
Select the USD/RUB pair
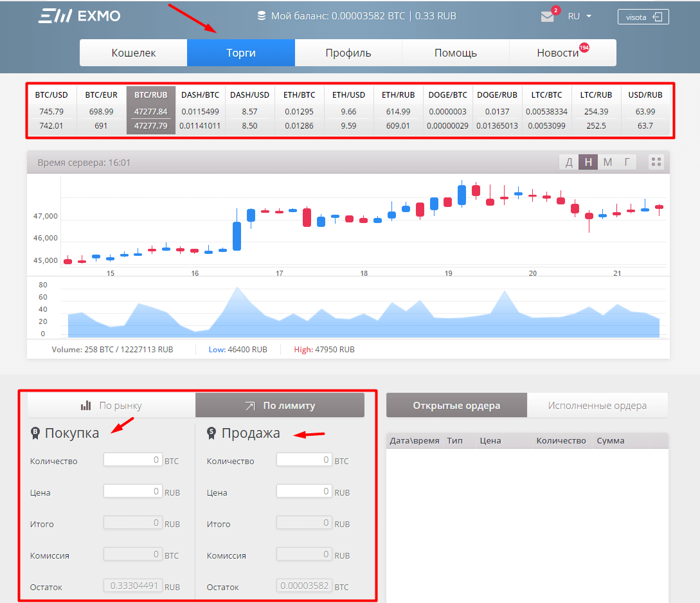[x=645, y=110]
